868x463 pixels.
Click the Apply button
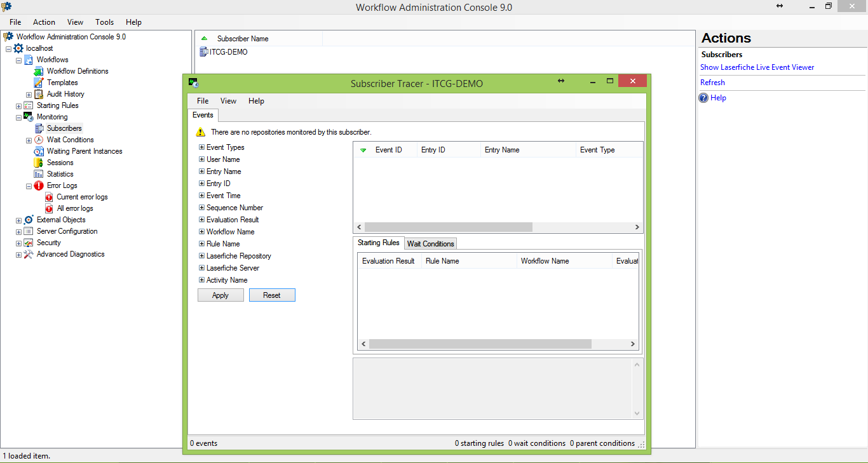(x=220, y=295)
